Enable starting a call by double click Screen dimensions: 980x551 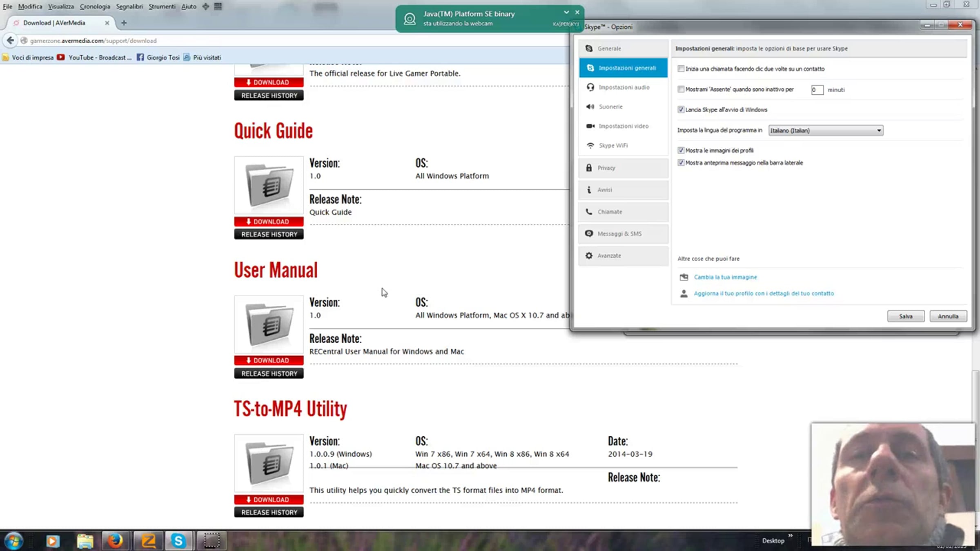click(681, 69)
